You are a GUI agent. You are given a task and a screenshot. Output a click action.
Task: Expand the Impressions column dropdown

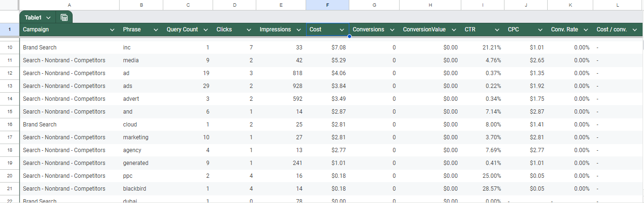coord(299,29)
